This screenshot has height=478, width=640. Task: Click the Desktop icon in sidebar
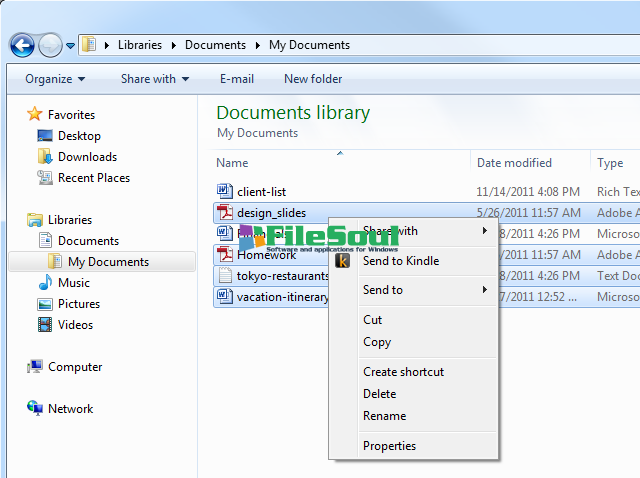(x=45, y=136)
